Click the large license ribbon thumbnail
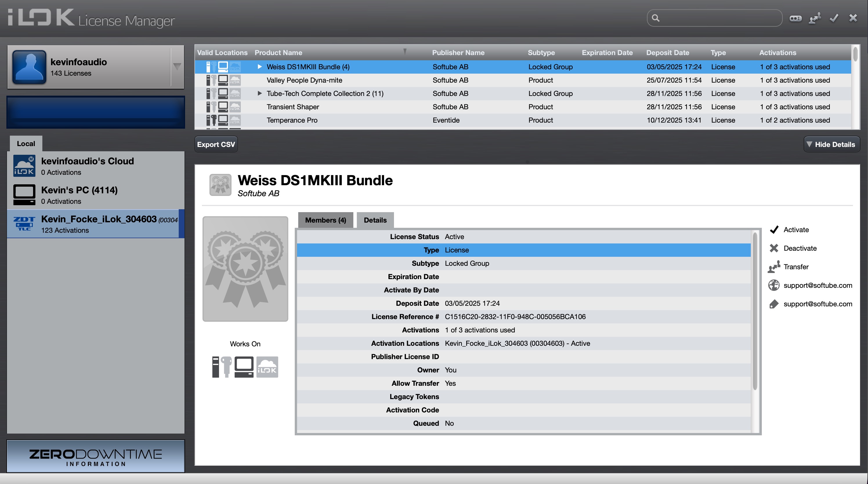Image resolution: width=868 pixels, height=484 pixels. [x=245, y=269]
